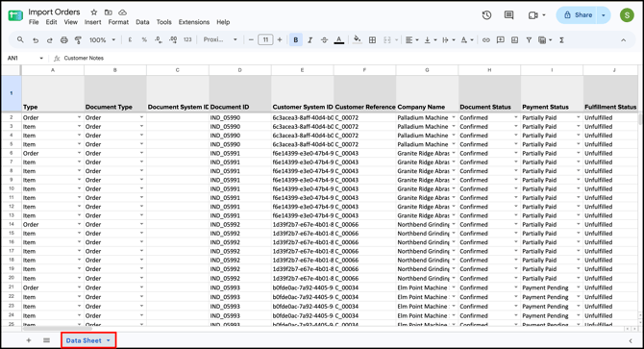This screenshot has width=644, height=349.
Task: Open font family Proxi... dropdown
Action: (x=220, y=39)
